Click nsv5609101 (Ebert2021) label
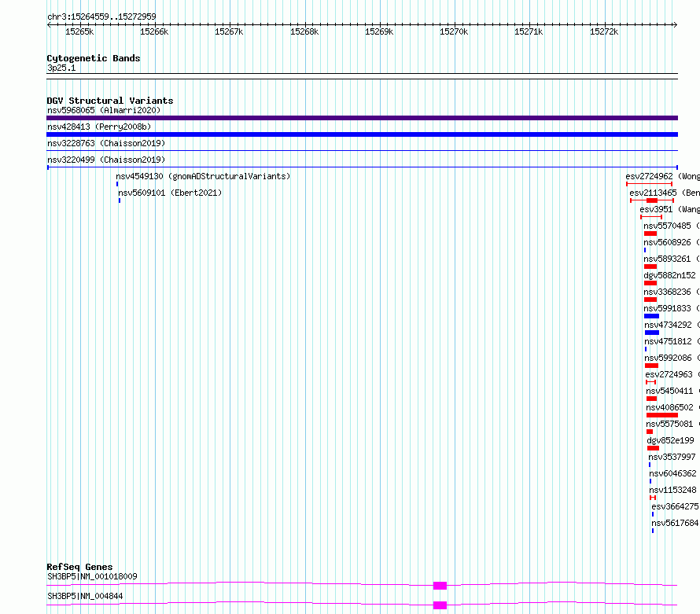 pyautogui.click(x=170, y=193)
